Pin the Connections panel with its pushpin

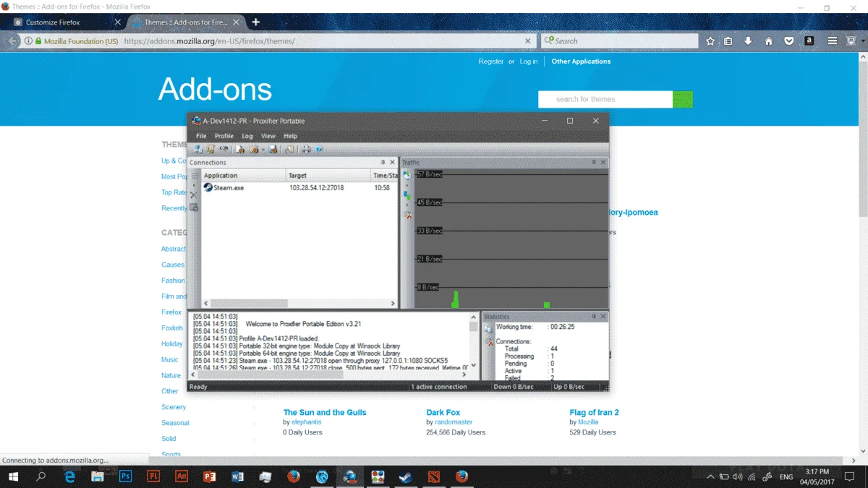[x=383, y=163]
